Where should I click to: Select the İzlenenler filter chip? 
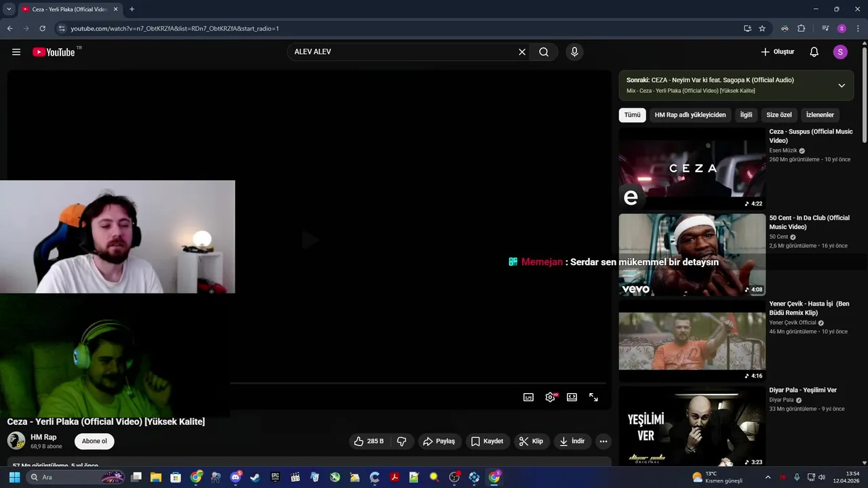[820, 115]
